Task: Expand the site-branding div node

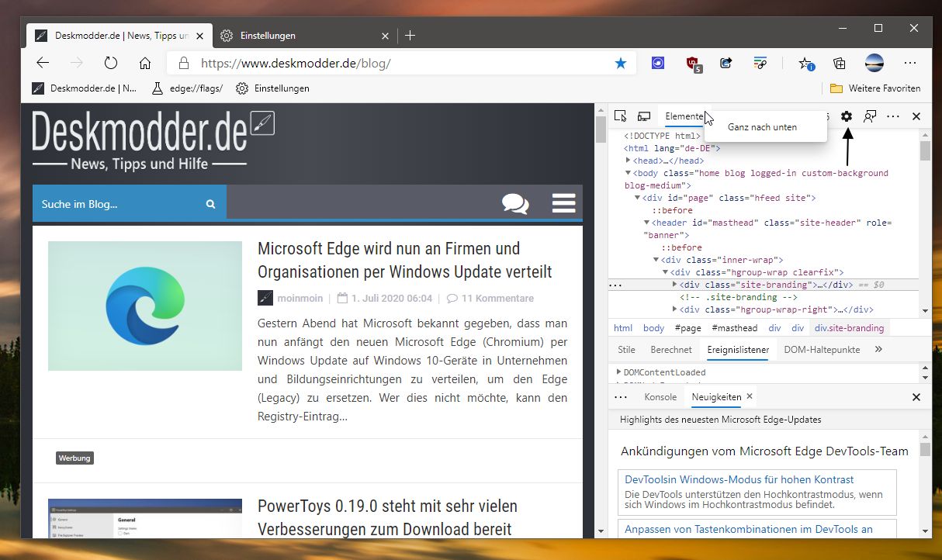Action: tap(675, 285)
